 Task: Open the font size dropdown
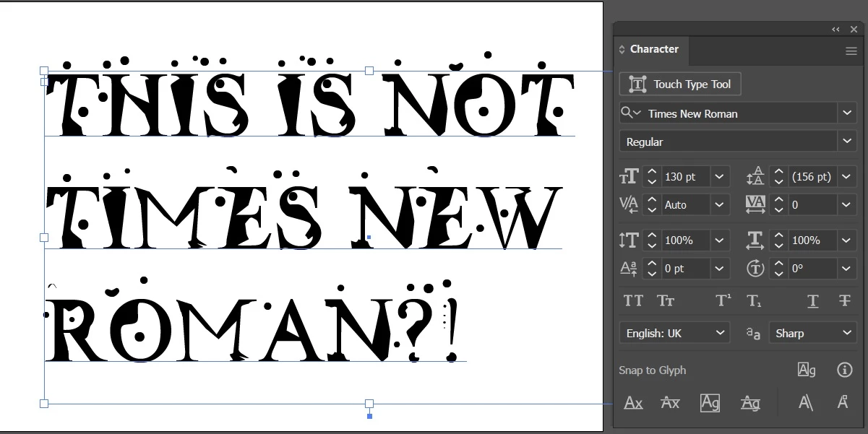[719, 176]
